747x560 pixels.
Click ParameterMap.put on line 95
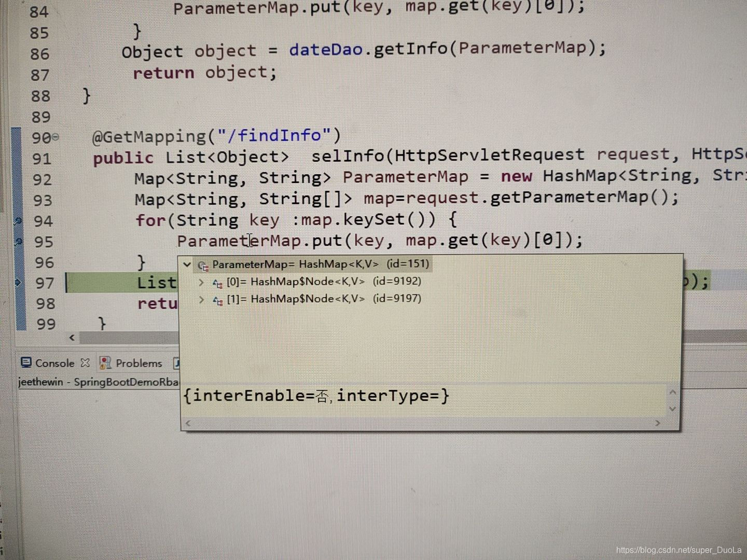click(x=260, y=241)
